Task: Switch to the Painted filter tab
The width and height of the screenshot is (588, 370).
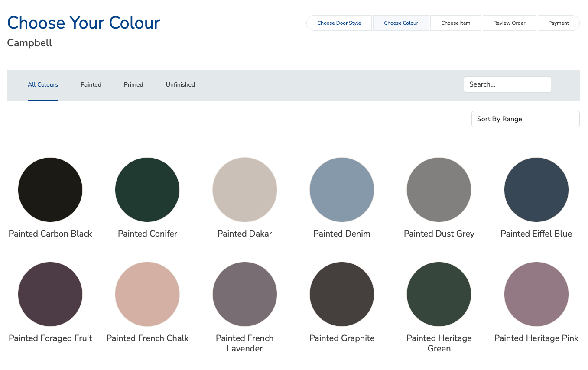Action: point(91,85)
